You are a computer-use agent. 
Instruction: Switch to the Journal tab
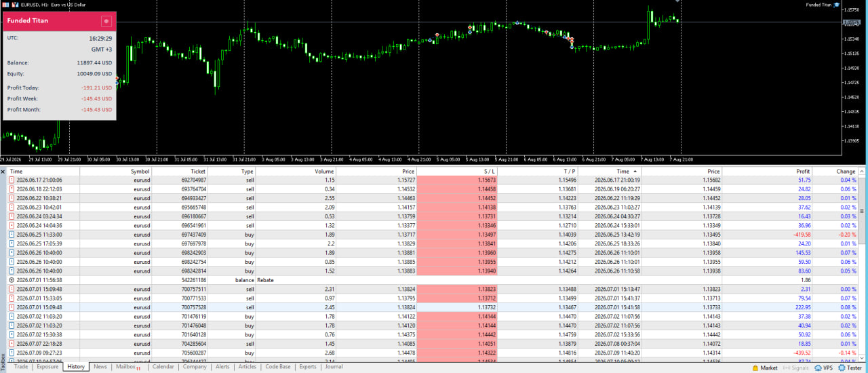334,367
